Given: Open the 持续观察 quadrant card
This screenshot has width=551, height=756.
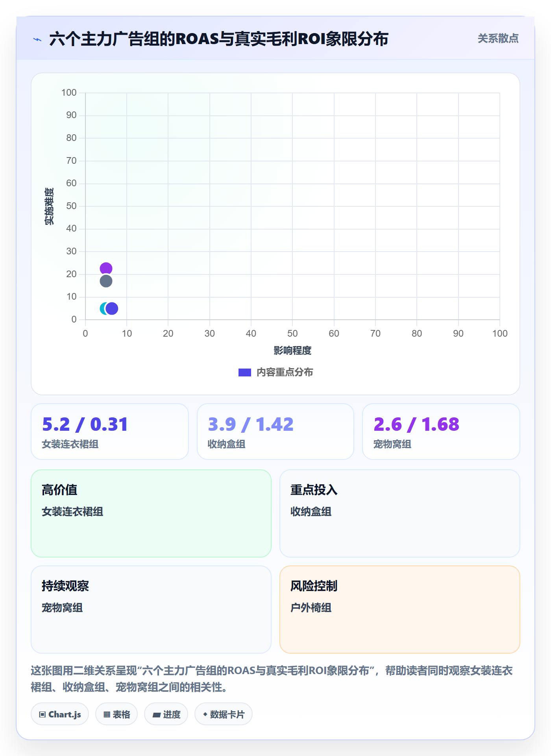Looking at the screenshot, I should click(151, 610).
